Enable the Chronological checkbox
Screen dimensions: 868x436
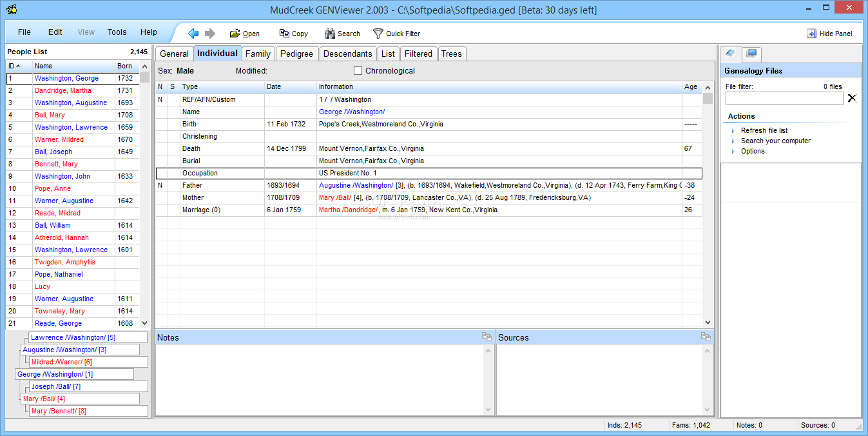[x=358, y=71]
